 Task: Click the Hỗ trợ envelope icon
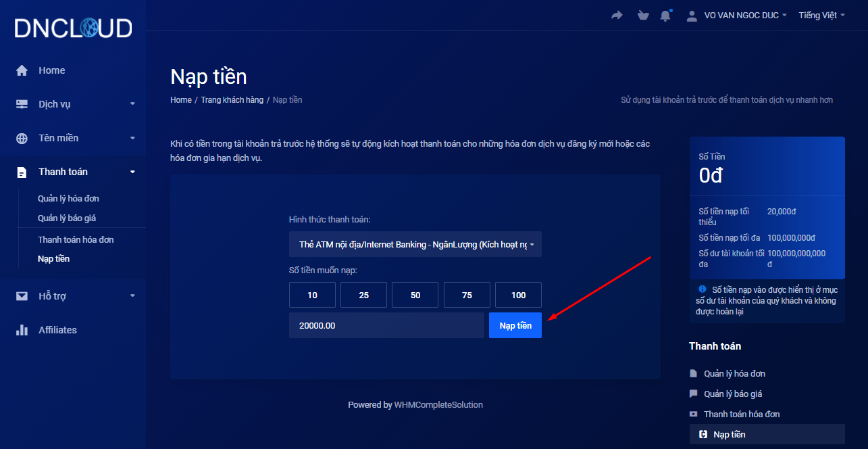pos(22,296)
